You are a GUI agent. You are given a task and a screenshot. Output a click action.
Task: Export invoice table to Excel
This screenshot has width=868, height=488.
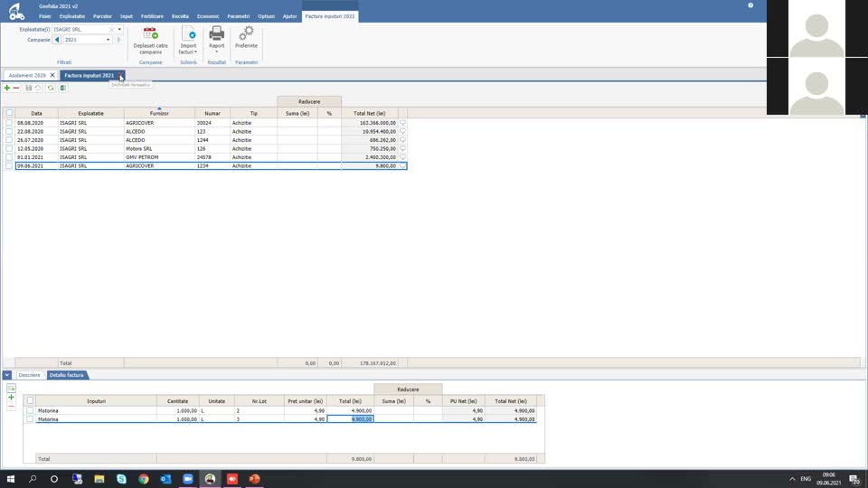(63, 88)
